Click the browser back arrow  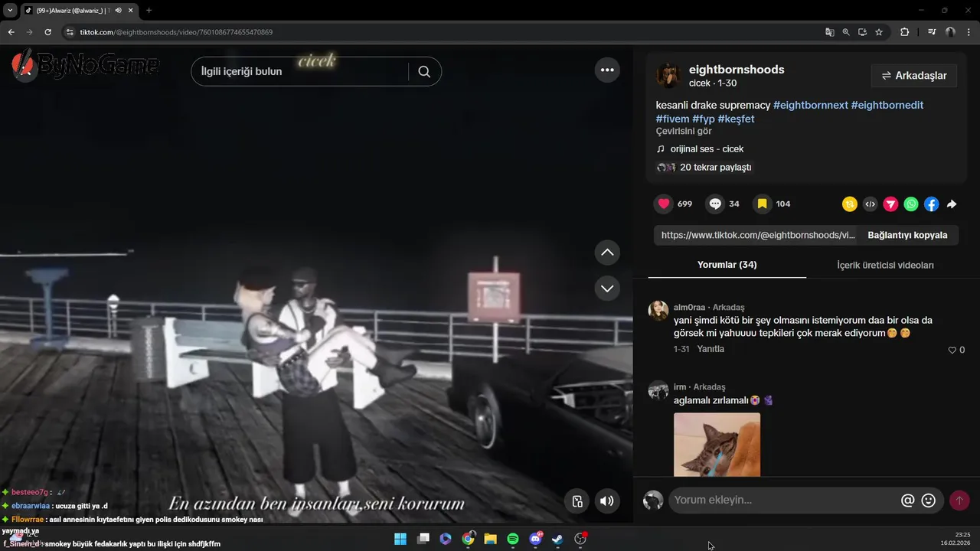pos(11,32)
